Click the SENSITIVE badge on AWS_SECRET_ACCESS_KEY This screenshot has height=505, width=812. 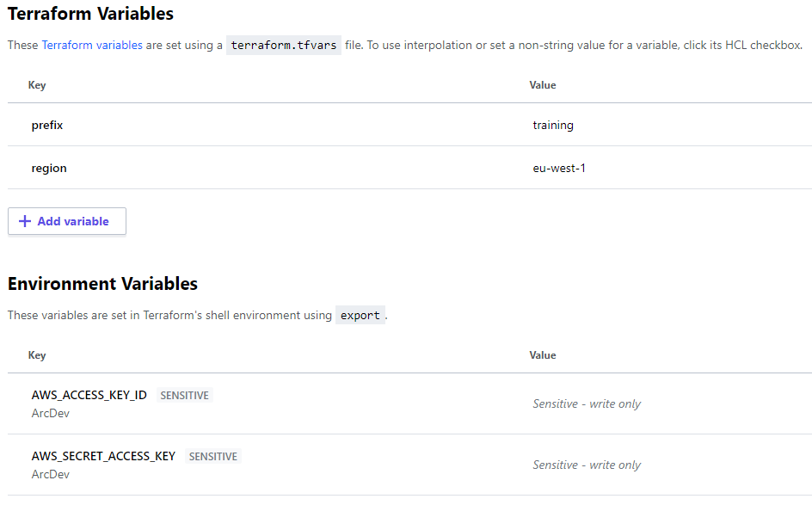212,457
